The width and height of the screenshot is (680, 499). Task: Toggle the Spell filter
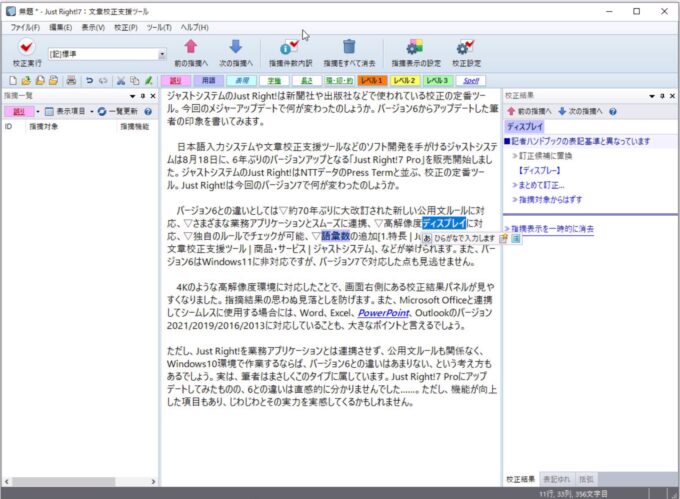(x=471, y=81)
